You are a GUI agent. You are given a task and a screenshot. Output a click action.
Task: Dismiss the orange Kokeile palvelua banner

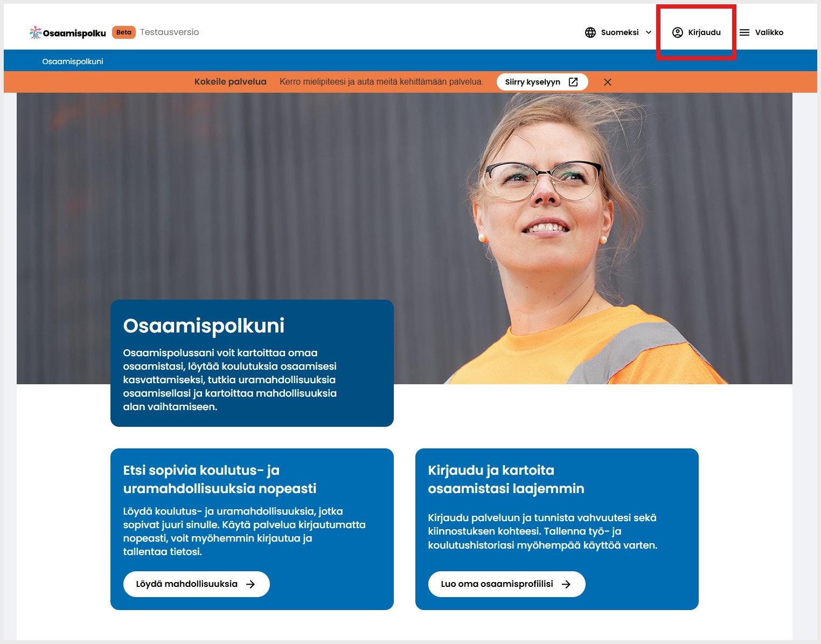click(x=608, y=82)
